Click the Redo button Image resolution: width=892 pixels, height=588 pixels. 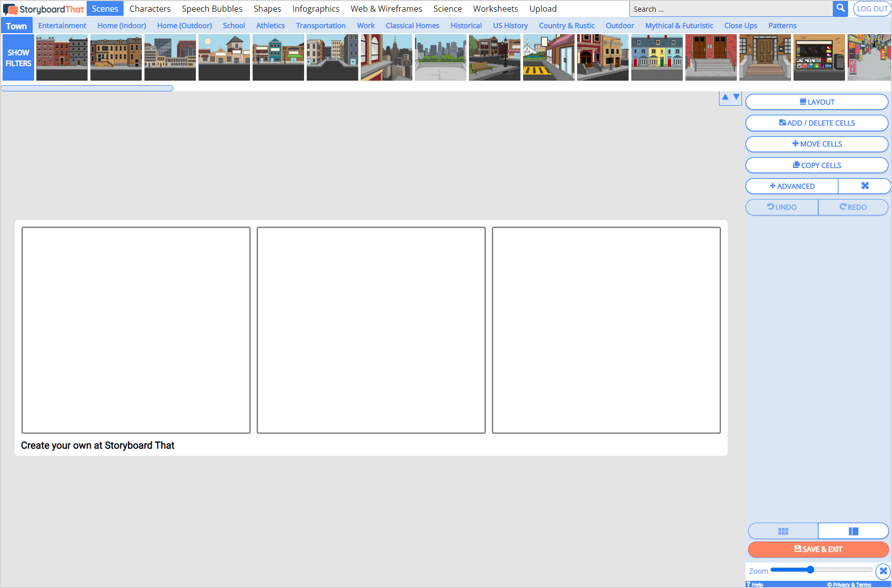853,207
